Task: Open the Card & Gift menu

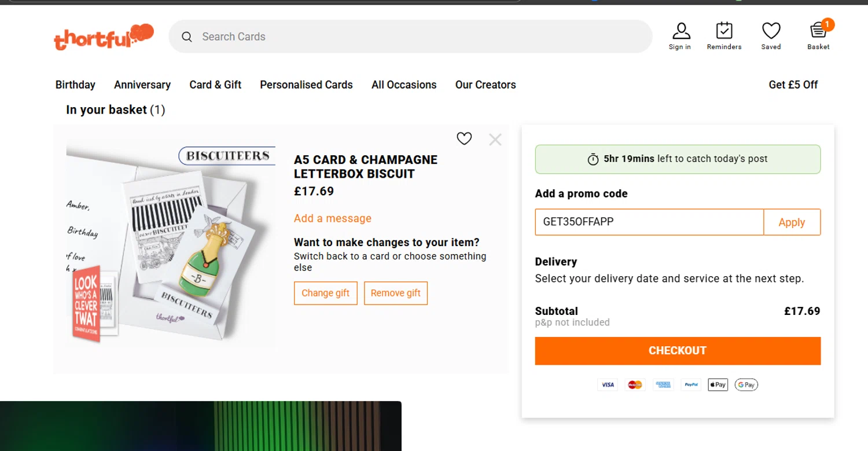Action: (215, 85)
